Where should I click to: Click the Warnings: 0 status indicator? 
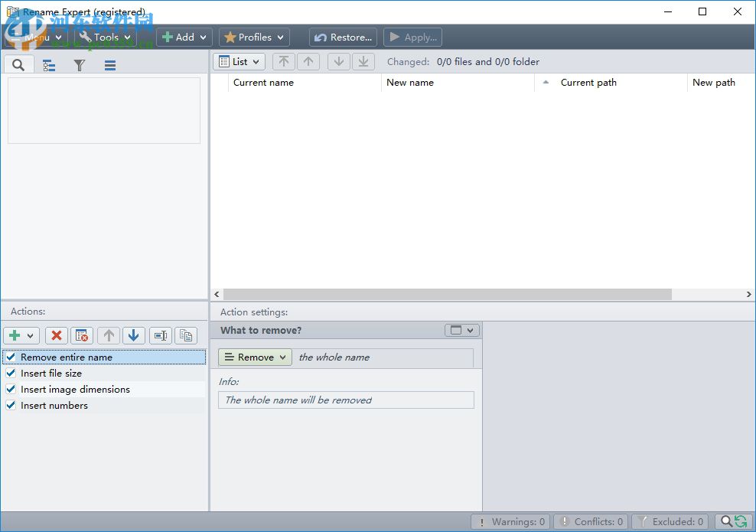510,521
